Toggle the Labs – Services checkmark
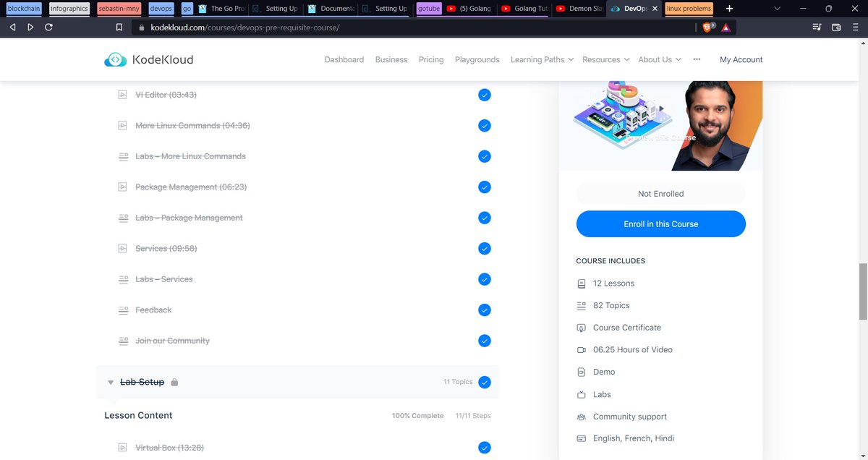The width and height of the screenshot is (868, 460). click(x=485, y=279)
